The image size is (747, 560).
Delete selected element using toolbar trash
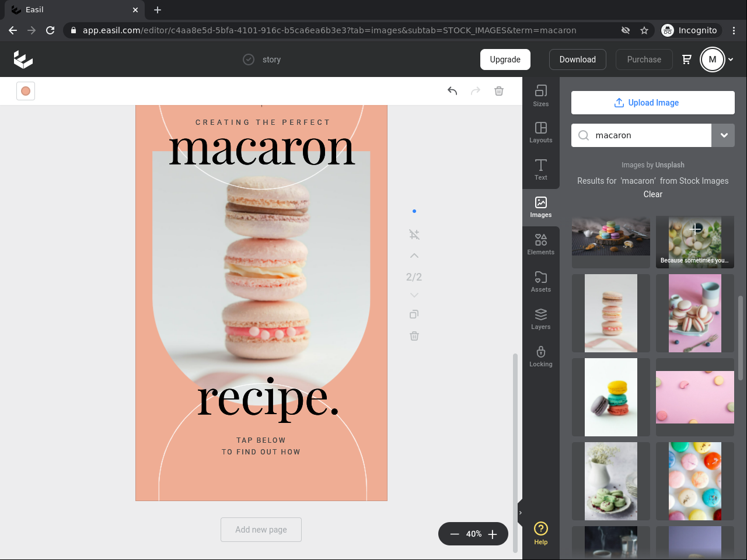pyautogui.click(x=499, y=91)
